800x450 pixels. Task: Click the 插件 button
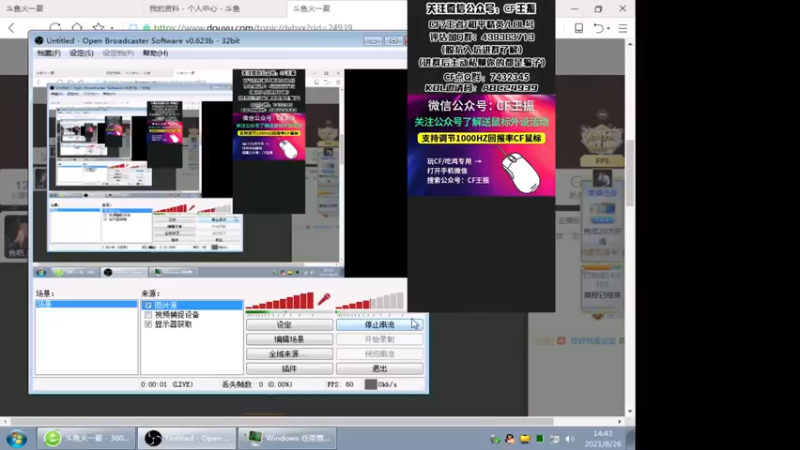point(289,368)
